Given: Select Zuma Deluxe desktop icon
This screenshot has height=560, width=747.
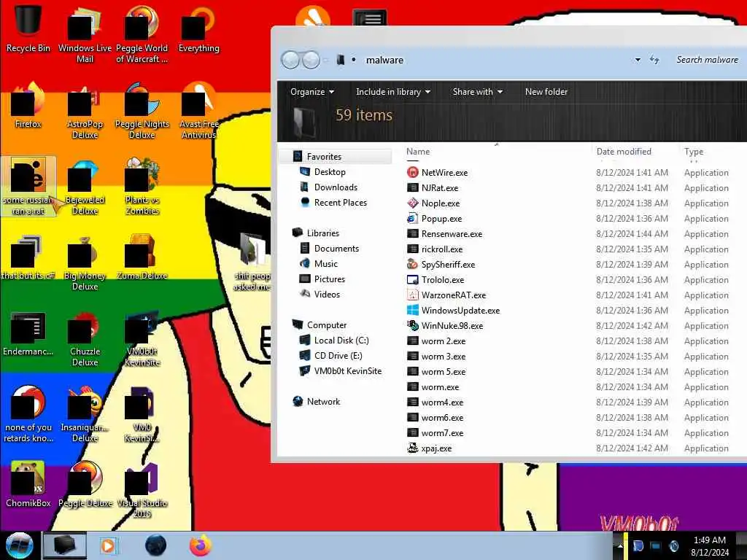Looking at the screenshot, I should pos(142,257).
